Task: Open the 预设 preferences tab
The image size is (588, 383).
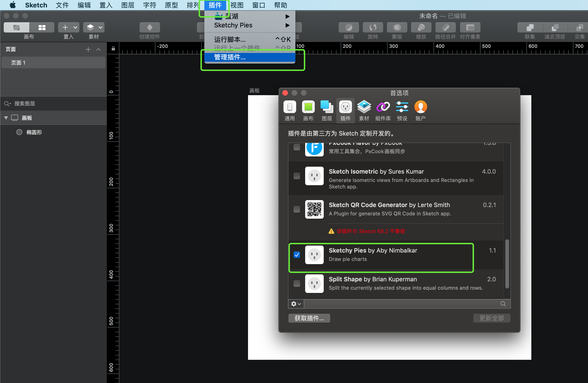Action: (x=402, y=111)
